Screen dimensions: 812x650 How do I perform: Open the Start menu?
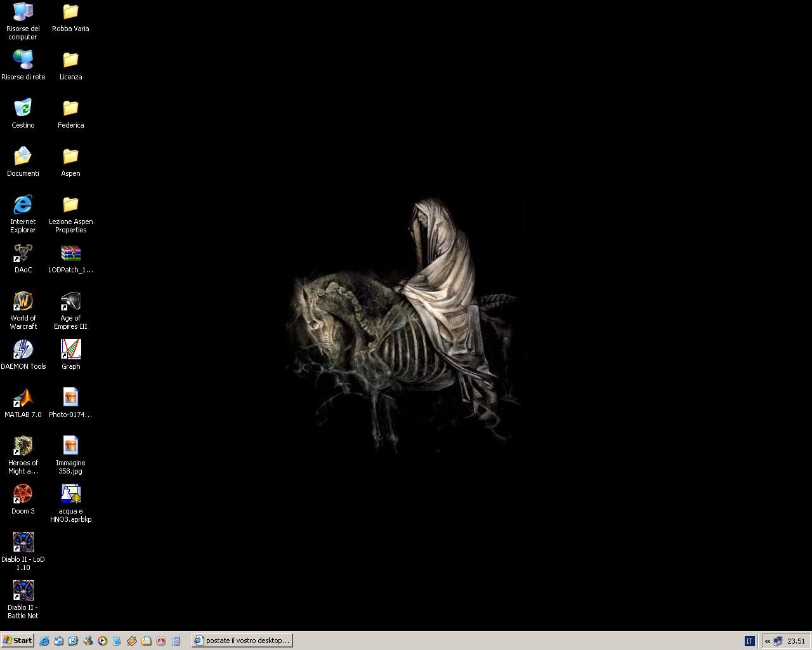[17, 640]
